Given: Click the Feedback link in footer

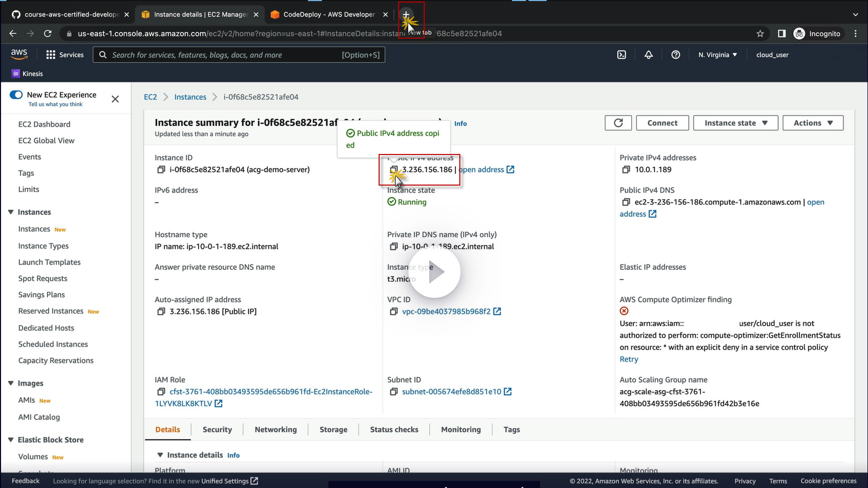Looking at the screenshot, I should pos(26,481).
